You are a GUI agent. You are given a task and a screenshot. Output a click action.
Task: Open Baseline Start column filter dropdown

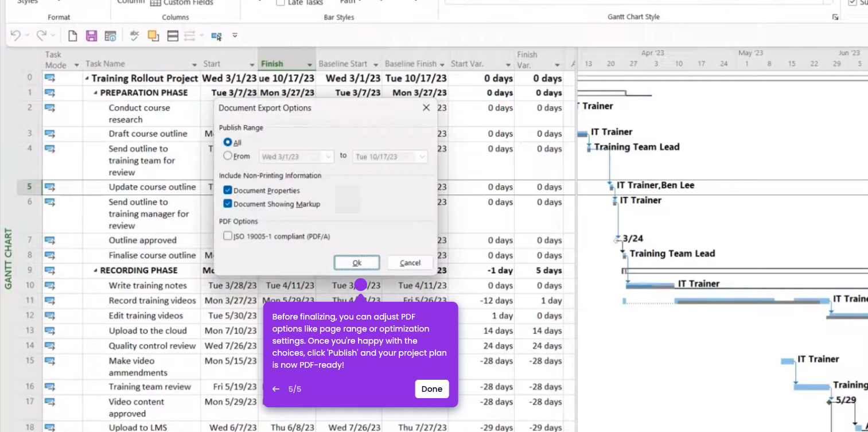tap(376, 65)
